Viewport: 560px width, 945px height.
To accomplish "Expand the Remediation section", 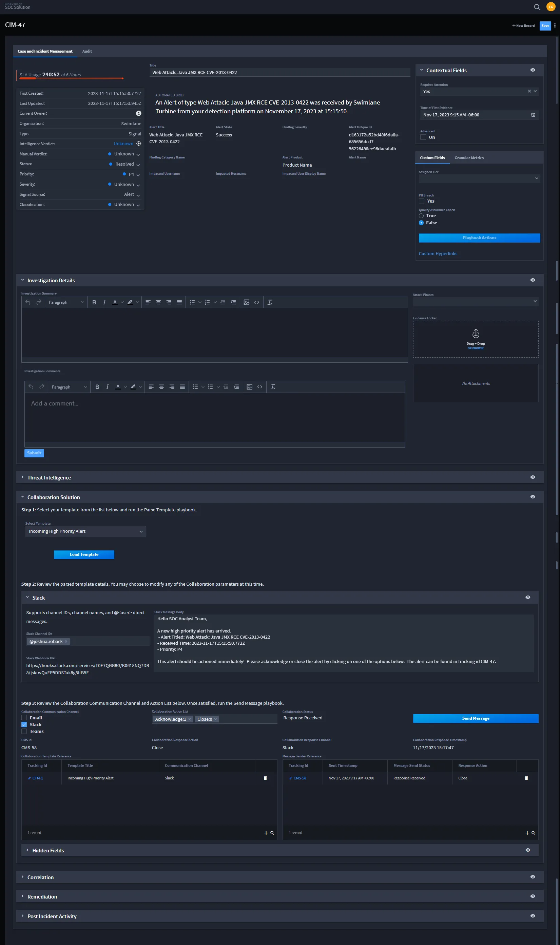I will [x=23, y=896].
